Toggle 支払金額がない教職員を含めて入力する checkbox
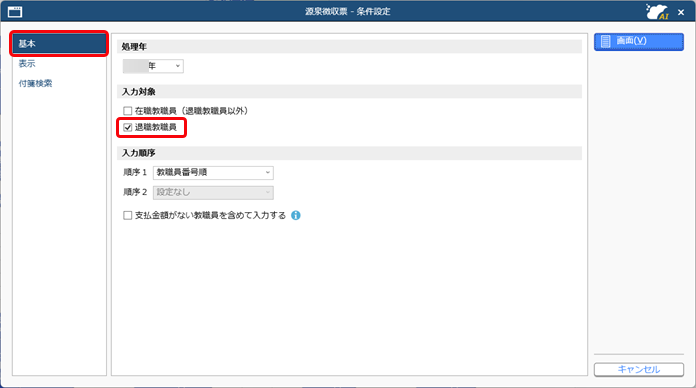The image size is (696, 388). [x=127, y=215]
